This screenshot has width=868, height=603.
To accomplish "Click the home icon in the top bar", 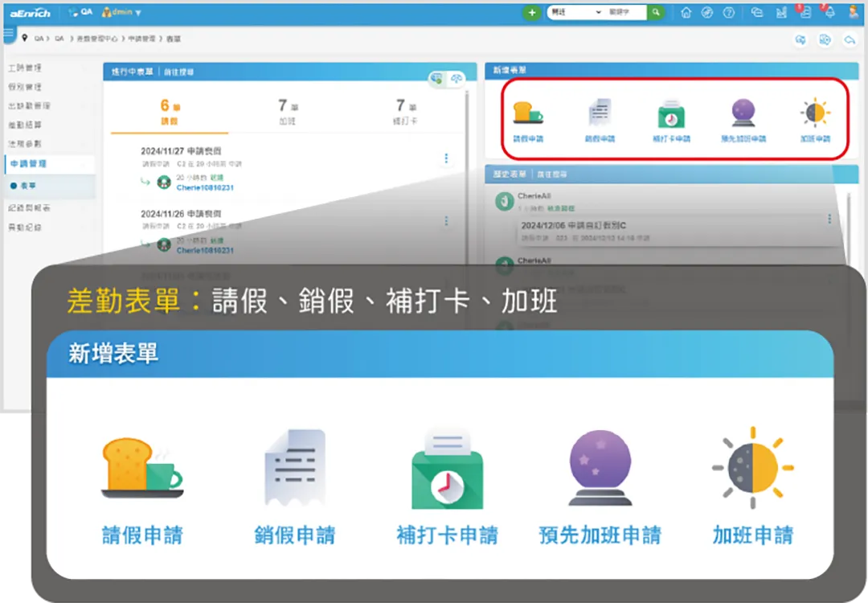I will point(687,12).
